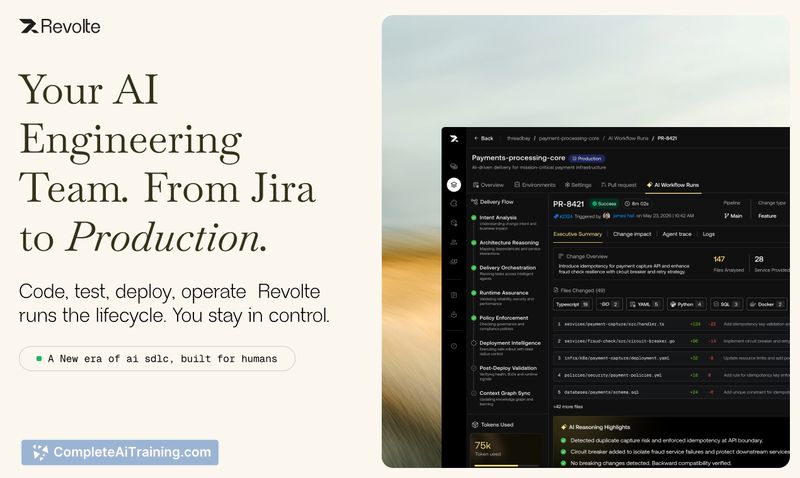Viewport: 800px width, 478px height.
Task: Select the Delivery Orchestration step
Action: click(506, 272)
